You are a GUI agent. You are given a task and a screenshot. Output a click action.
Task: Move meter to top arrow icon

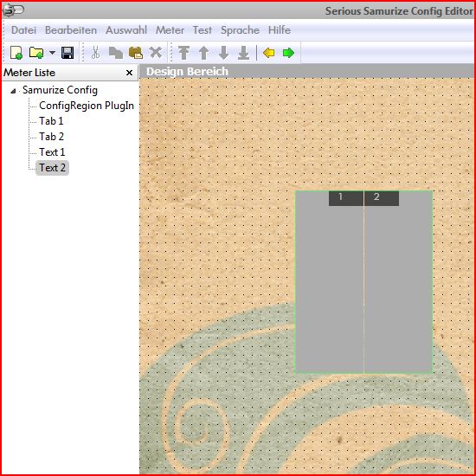pyautogui.click(x=184, y=53)
